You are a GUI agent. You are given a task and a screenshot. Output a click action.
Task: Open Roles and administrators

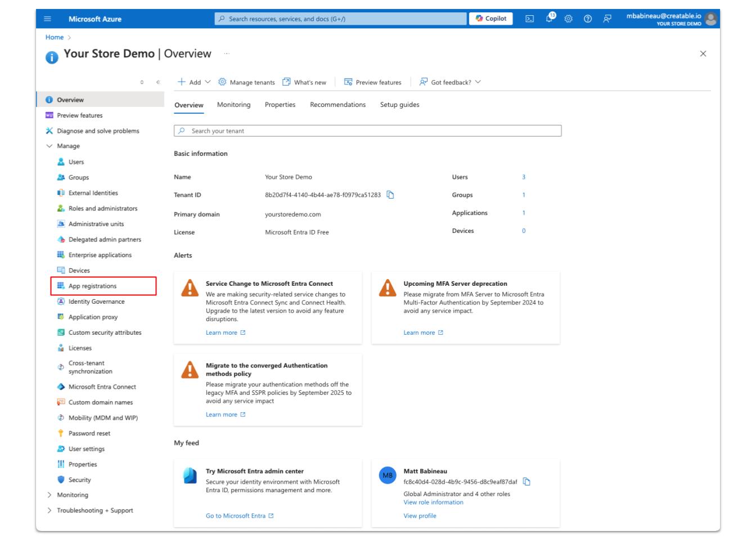[x=103, y=208]
